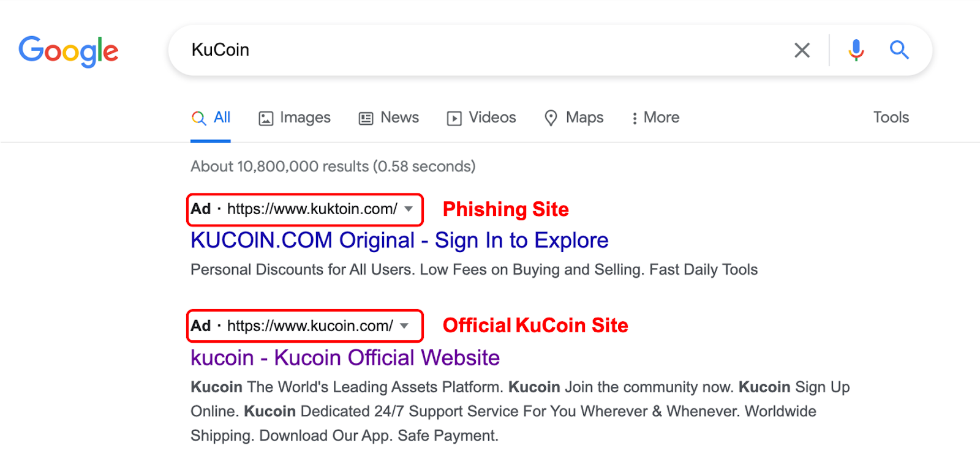
Task: Open 'kucoin - Kucoin Official Website' link
Action: point(345,357)
